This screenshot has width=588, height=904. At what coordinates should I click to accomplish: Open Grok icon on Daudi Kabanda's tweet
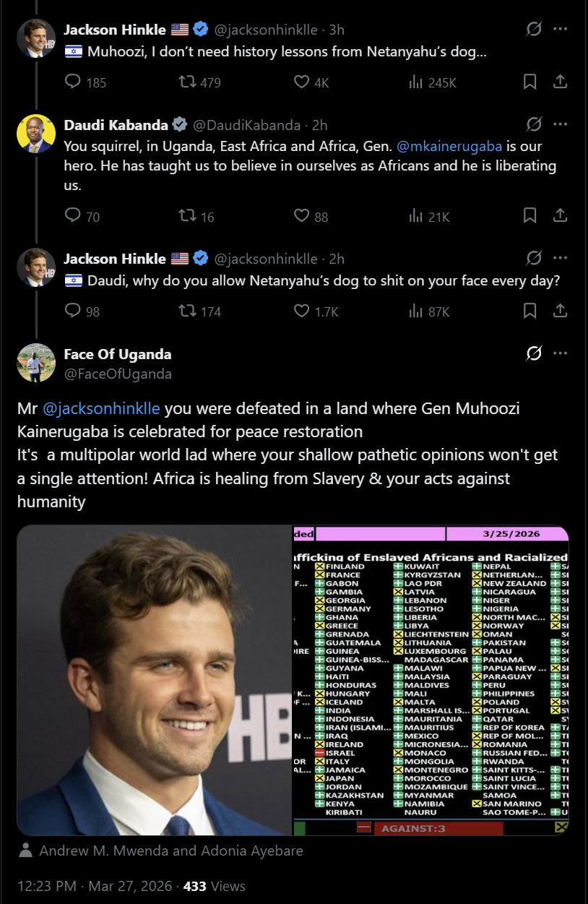pos(534,124)
